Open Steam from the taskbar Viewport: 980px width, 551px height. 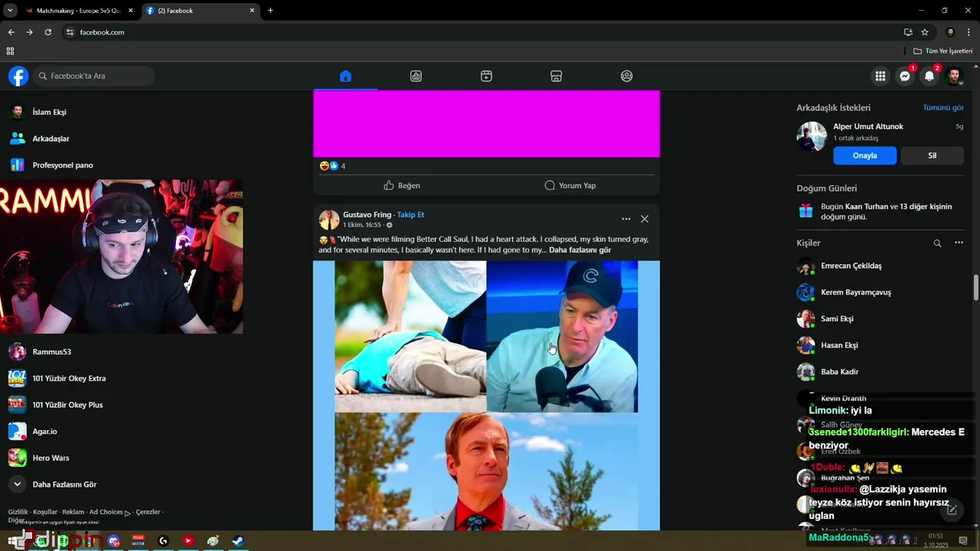coord(238,541)
